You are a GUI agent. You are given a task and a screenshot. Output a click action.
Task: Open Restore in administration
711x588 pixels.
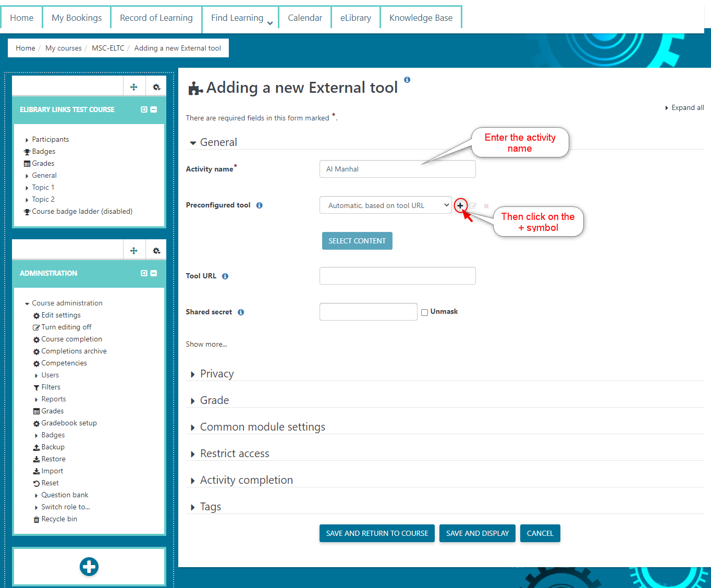50,459
